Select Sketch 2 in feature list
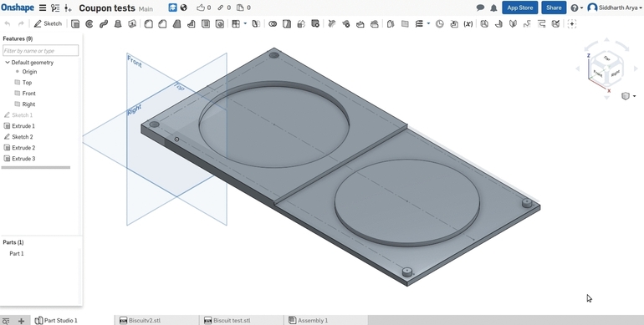Viewport: 644px width, 325px height. 23,137
